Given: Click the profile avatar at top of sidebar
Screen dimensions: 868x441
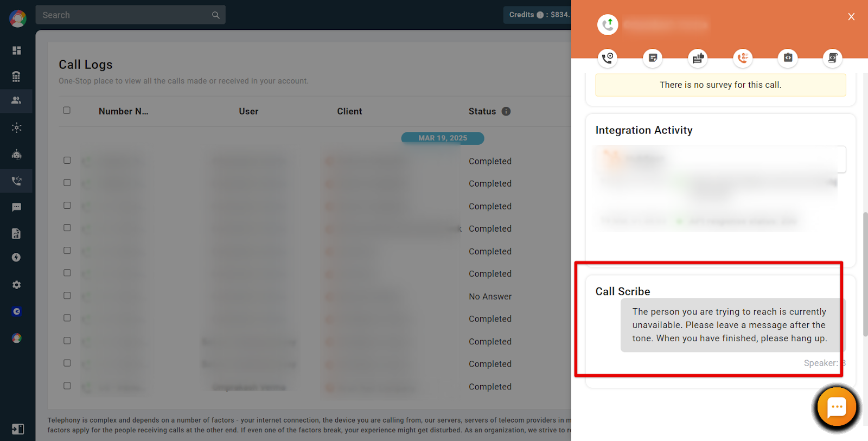Looking at the screenshot, I should tap(18, 18).
